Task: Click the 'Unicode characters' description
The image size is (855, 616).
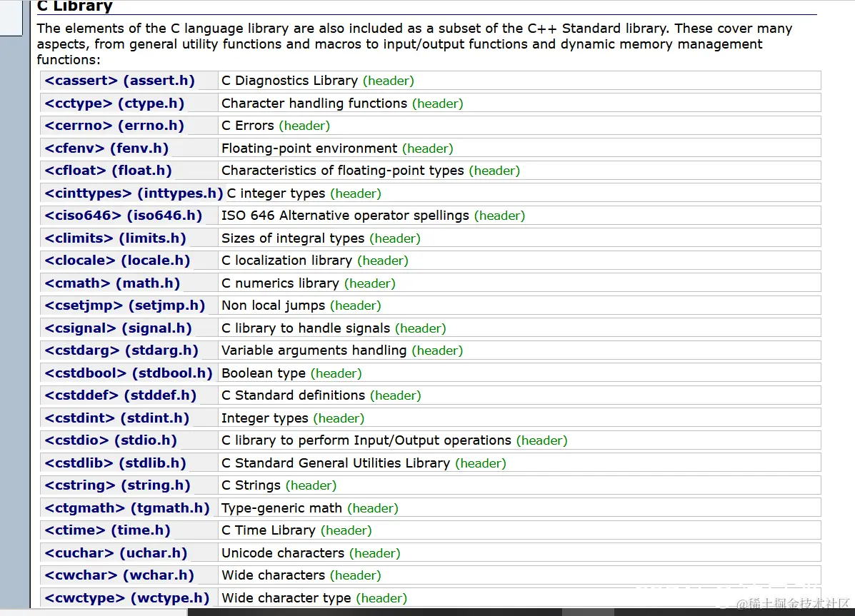Action: (x=283, y=552)
